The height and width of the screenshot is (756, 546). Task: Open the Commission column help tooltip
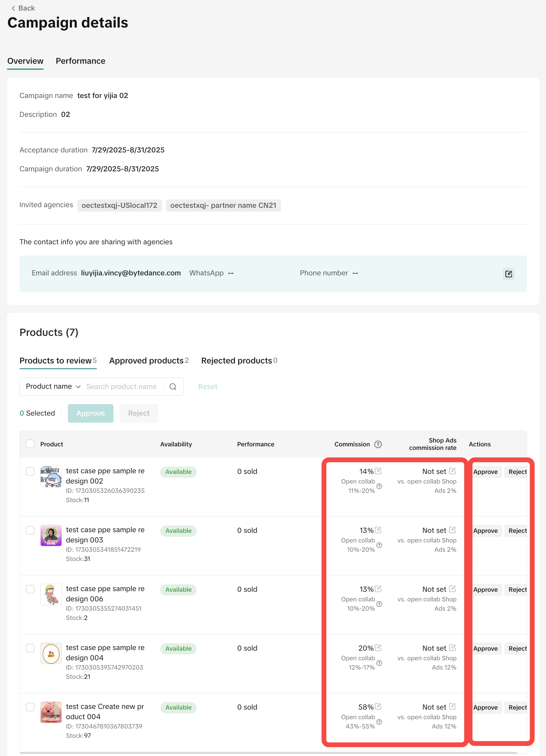point(378,444)
